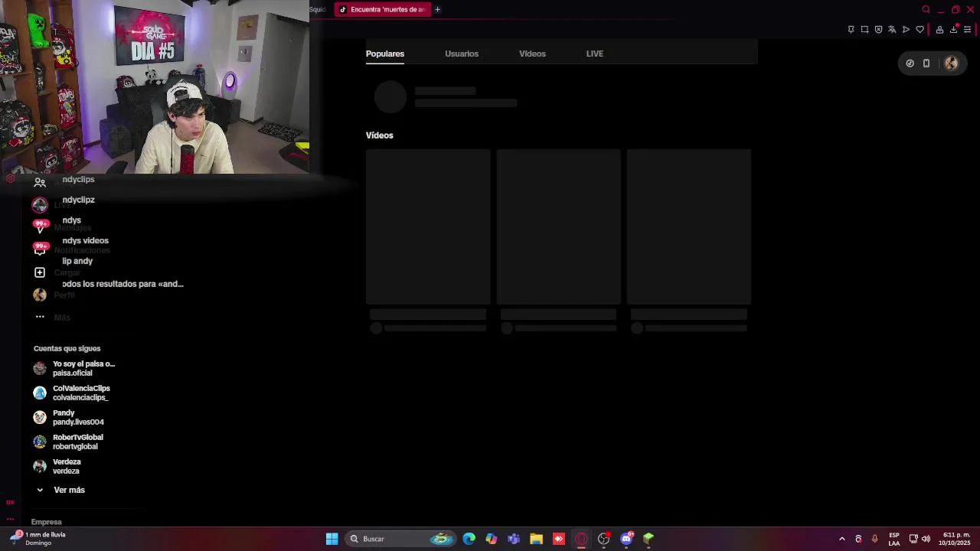Open the 'Yo soy el paisa o...' followed account

[74, 368]
